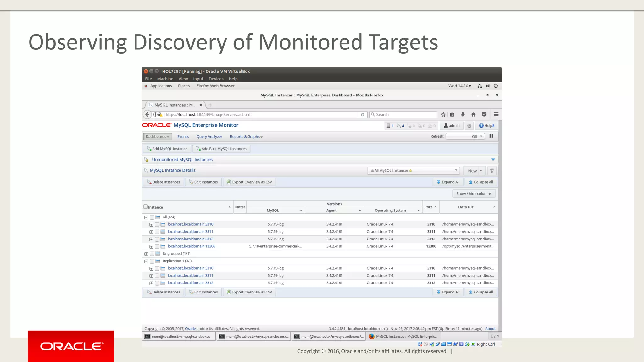The height and width of the screenshot is (362, 644).
Task: Open the Query Analyzer page
Action: 209,137
